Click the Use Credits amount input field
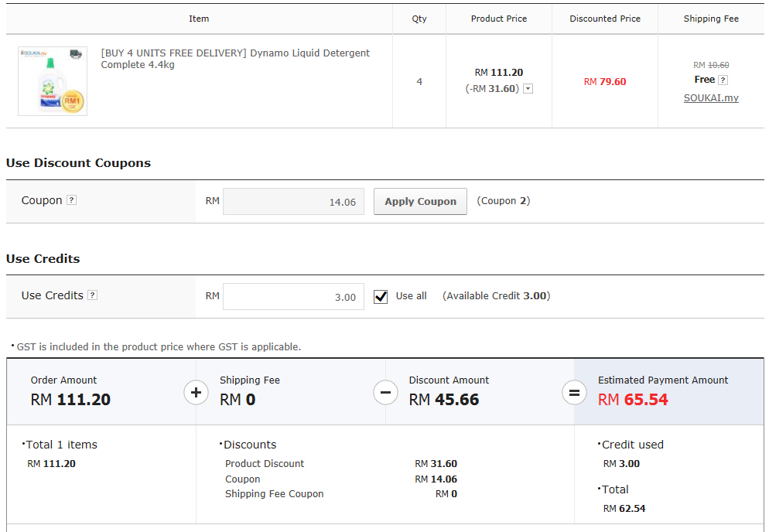The width and height of the screenshot is (769, 532). (293, 297)
